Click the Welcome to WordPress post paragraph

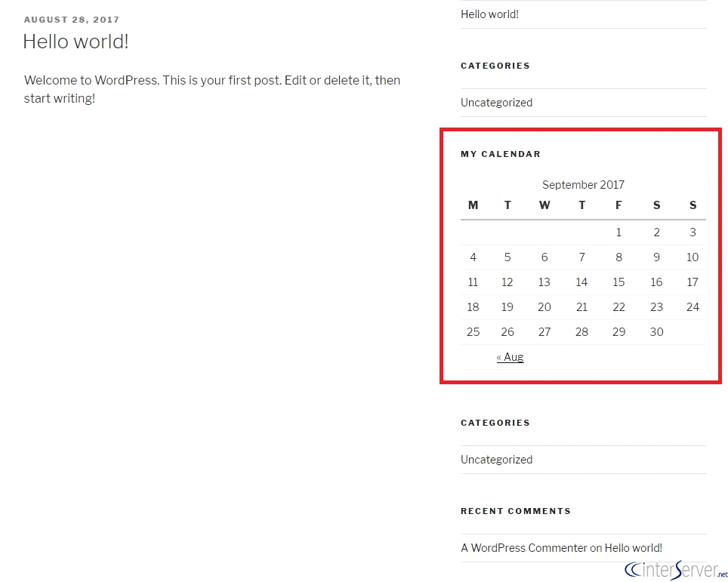coord(212,89)
